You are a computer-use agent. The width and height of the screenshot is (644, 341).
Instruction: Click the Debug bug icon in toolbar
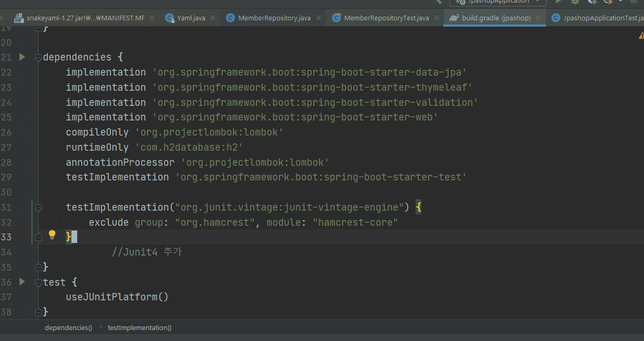pyautogui.click(x=576, y=2)
